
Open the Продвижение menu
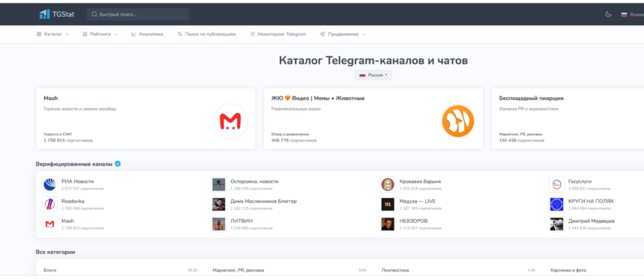point(343,34)
